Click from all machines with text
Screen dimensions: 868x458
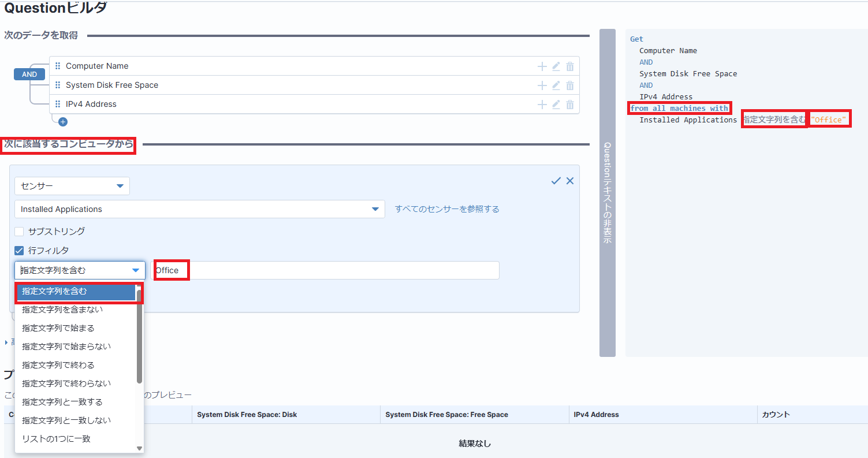[679, 109]
